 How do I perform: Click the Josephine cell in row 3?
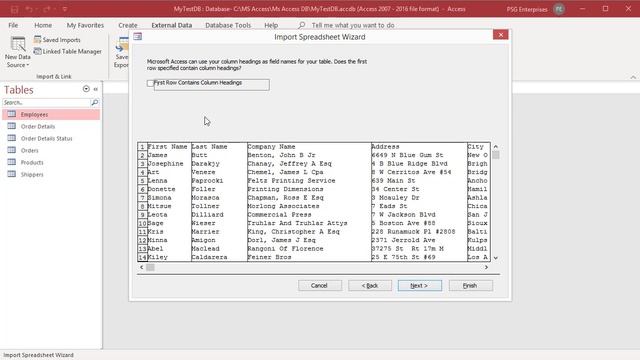point(169,164)
